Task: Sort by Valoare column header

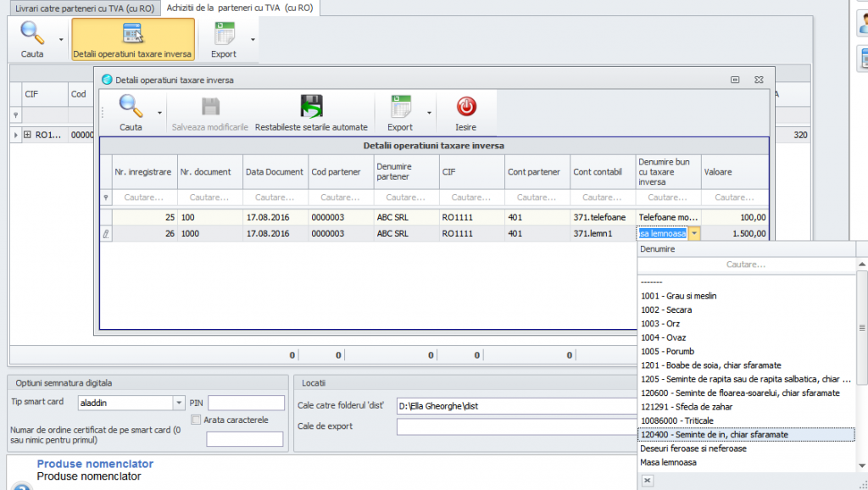Action: pos(735,171)
